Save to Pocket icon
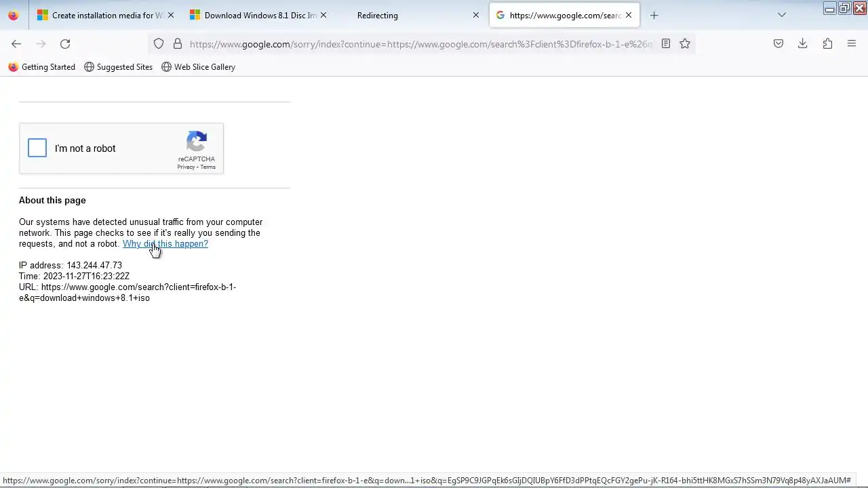 point(778,43)
